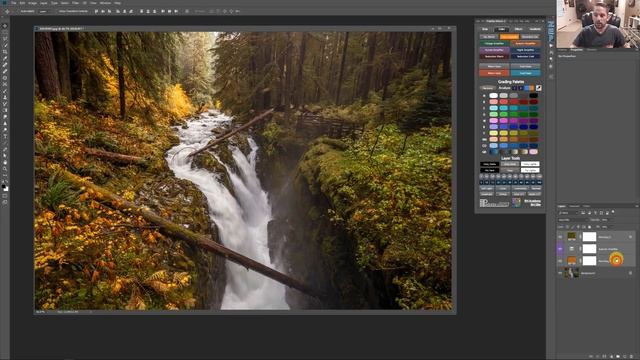Click the red warm button above Grading Palette
Image resolution: width=640 pixels, height=360 pixels.
[494, 73]
